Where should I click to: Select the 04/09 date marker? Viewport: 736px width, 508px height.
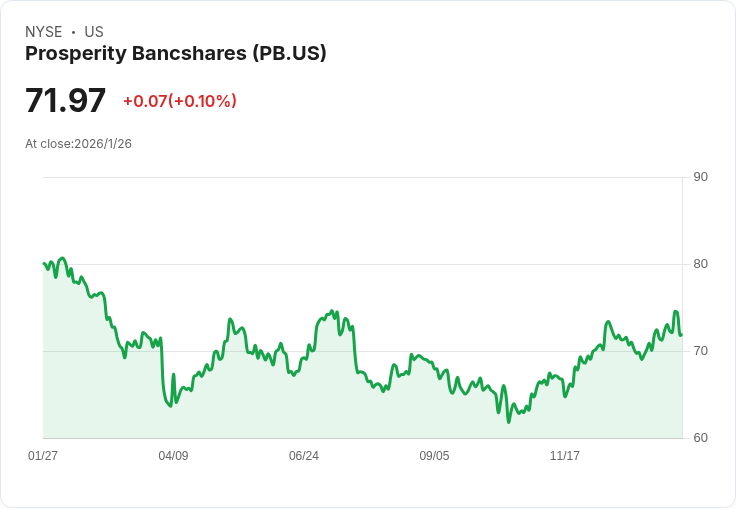pos(173,456)
